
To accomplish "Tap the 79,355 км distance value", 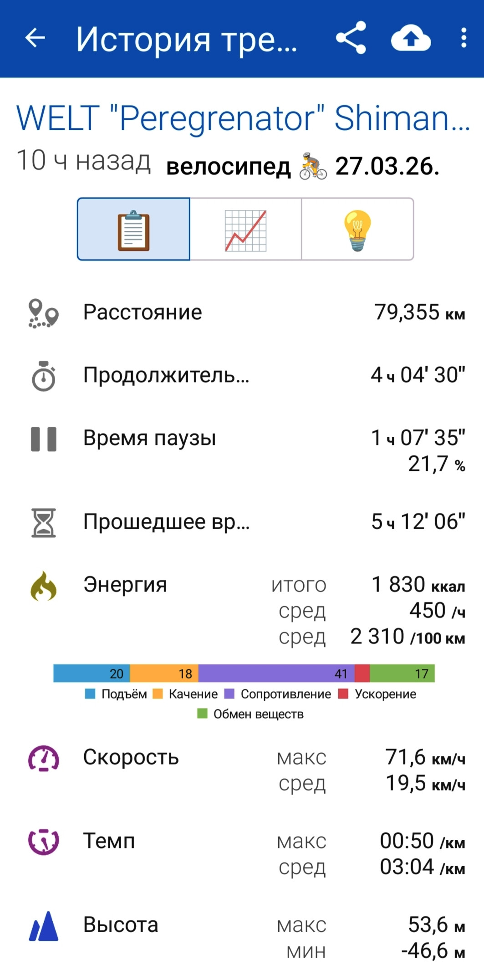I will [420, 313].
